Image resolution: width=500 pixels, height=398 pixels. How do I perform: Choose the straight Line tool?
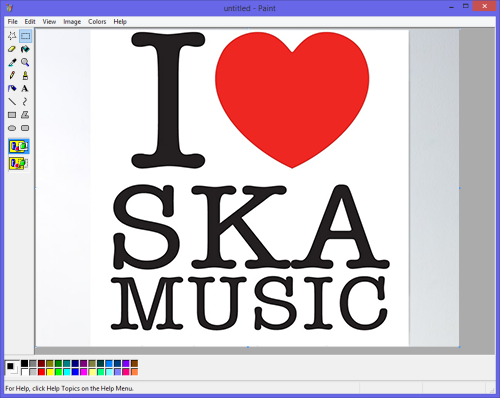pos(12,102)
